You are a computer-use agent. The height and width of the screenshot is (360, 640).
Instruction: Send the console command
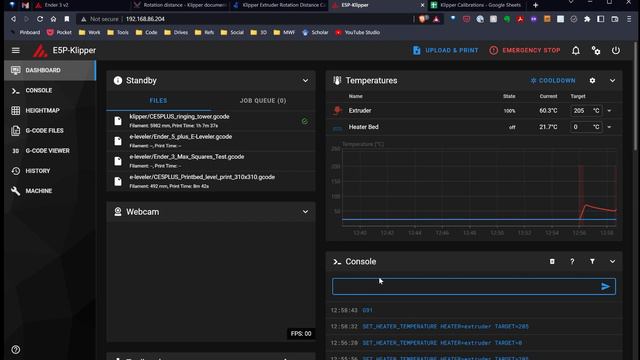click(x=606, y=287)
